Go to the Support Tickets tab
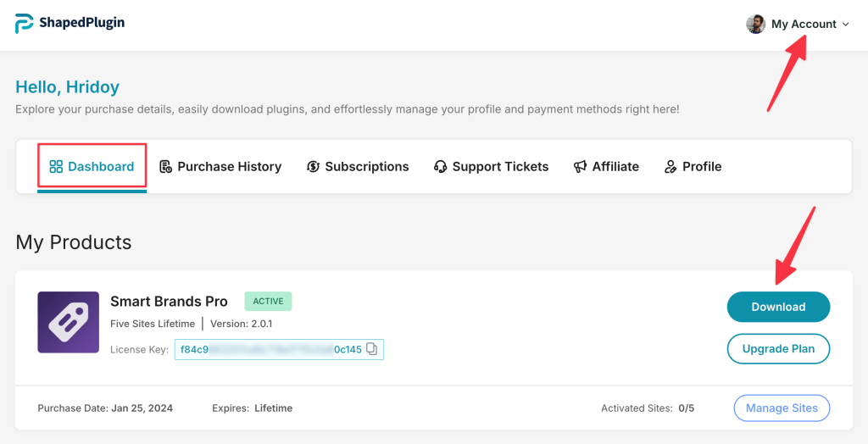 pos(491,167)
